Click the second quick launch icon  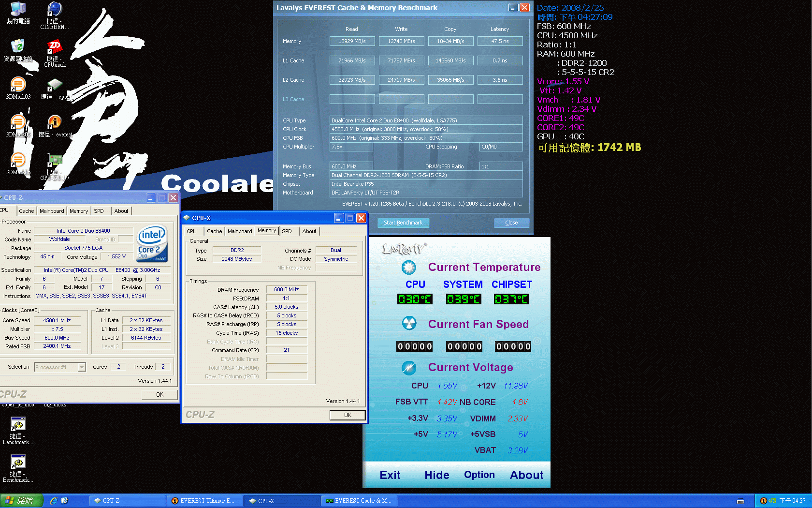pos(64,501)
